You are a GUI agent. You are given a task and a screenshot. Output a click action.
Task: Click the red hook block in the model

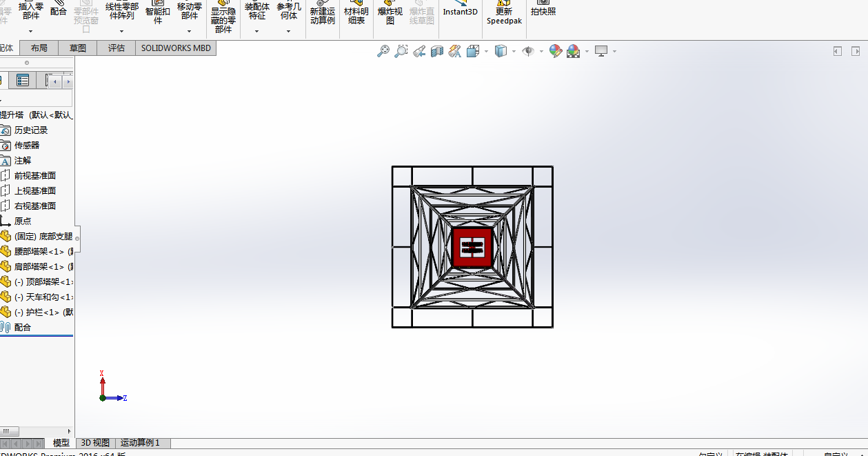[472, 247]
